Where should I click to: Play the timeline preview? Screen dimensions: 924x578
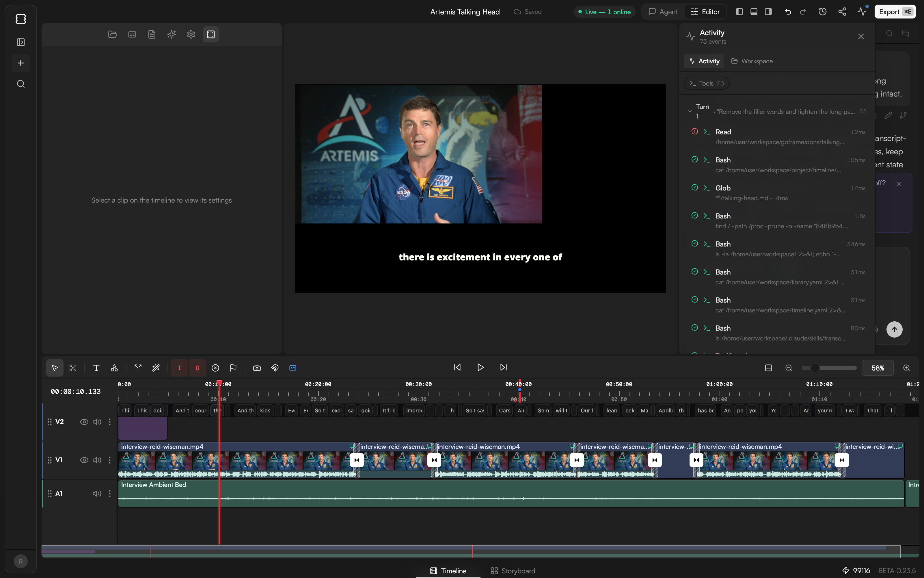480,367
